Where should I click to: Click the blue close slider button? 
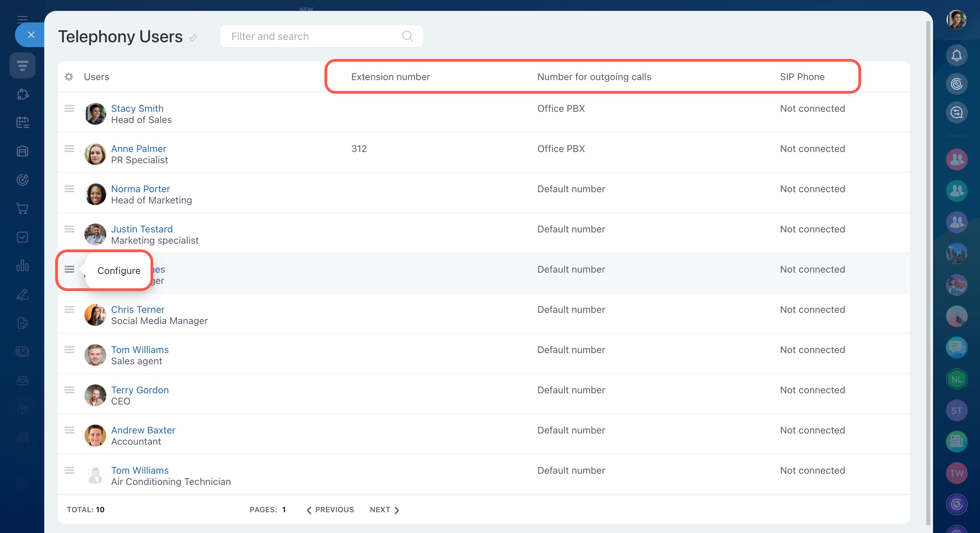pos(31,35)
